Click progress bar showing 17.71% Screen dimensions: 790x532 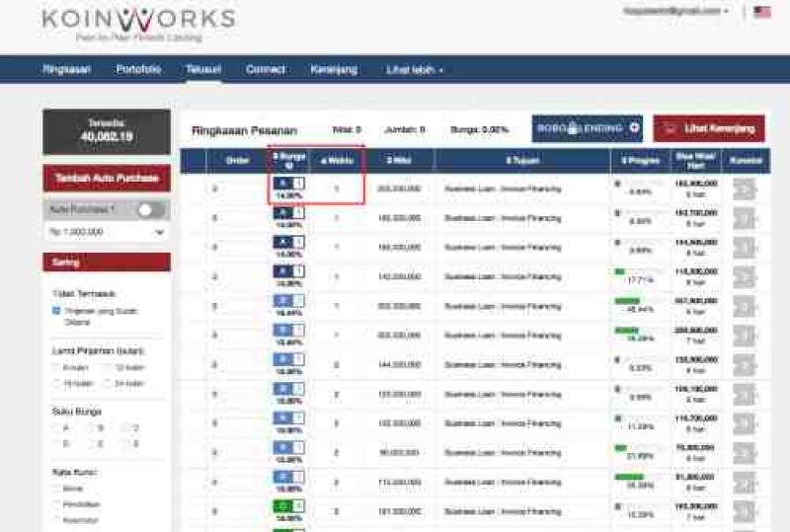tap(640, 272)
